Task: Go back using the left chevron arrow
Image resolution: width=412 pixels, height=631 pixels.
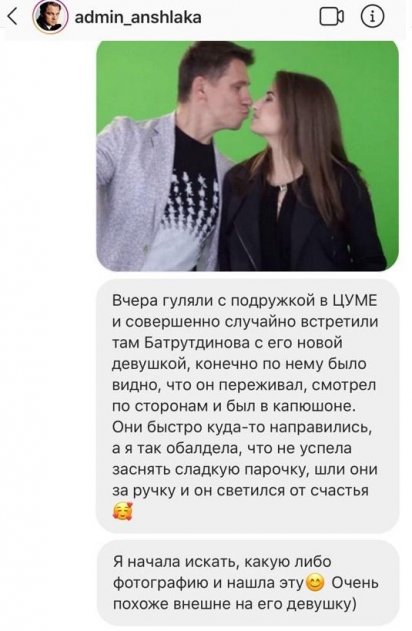Action: [x=12, y=17]
